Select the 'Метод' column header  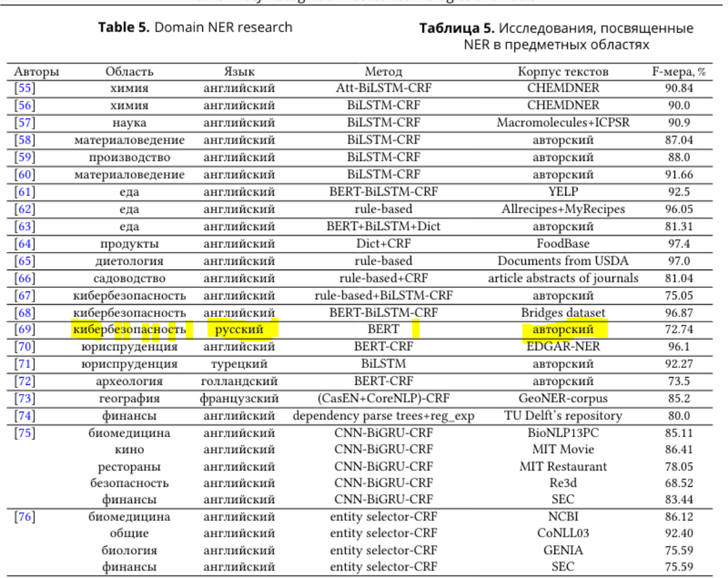point(384,72)
